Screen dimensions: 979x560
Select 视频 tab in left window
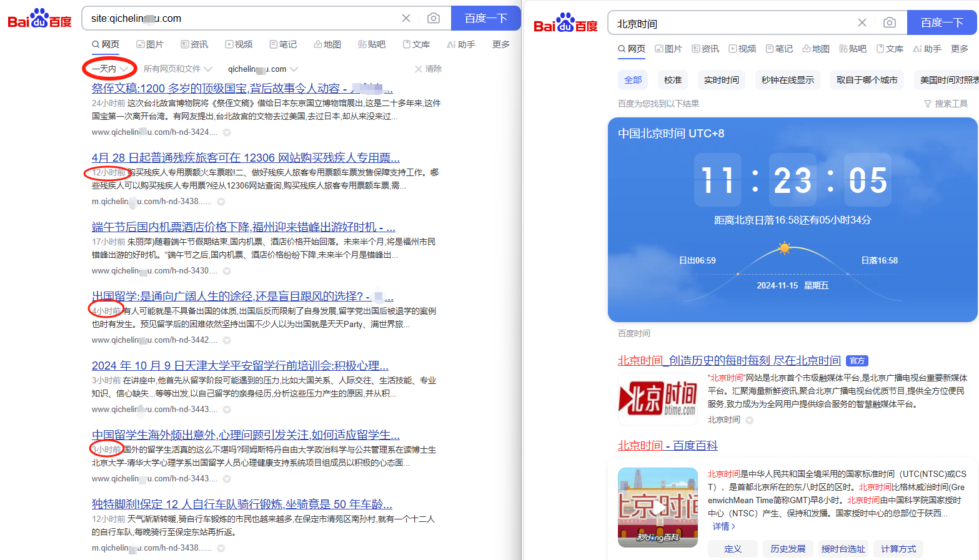point(239,44)
